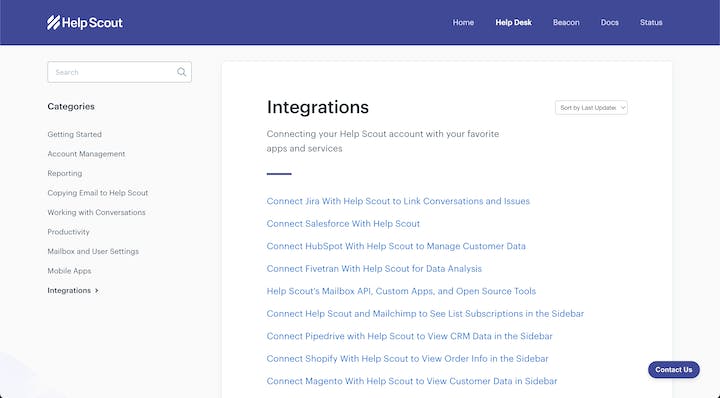This screenshot has width=720, height=398.
Task: Open the Connect Salesforce article
Action: [x=343, y=224]
